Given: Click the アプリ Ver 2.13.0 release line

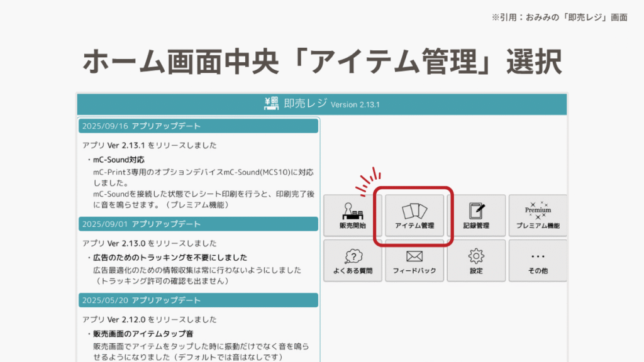Looking at the screenshot, I should click(x=149, y=243).
